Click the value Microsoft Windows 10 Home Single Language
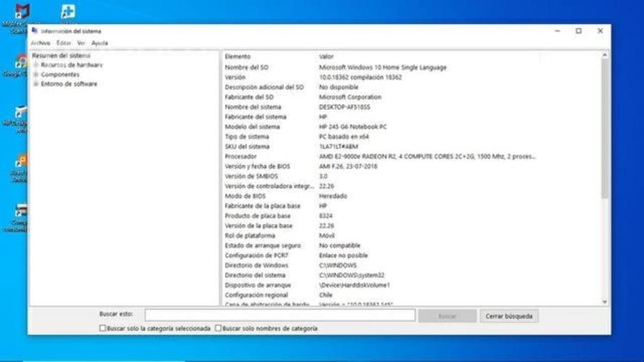644x362 pixels. tap(382, 67)
